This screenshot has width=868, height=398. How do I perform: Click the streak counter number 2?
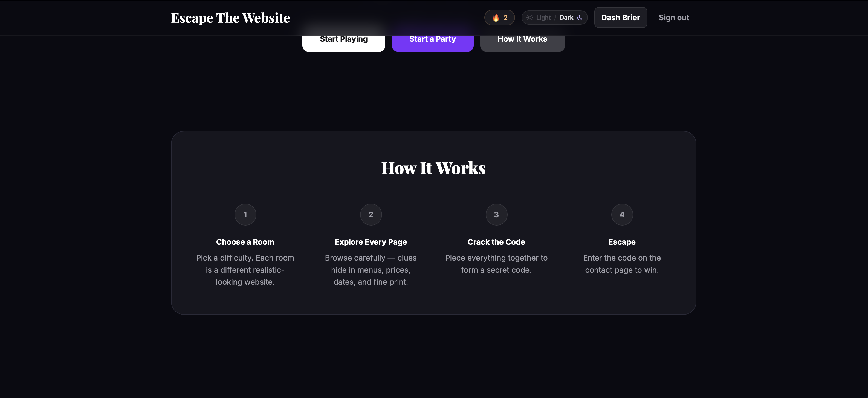click(x=505, y=18)
